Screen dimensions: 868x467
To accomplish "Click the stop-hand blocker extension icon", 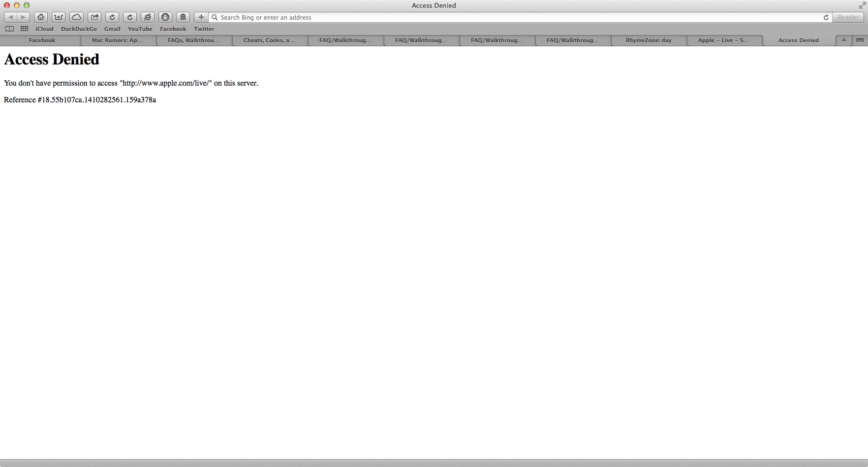I will click(165, 17).
